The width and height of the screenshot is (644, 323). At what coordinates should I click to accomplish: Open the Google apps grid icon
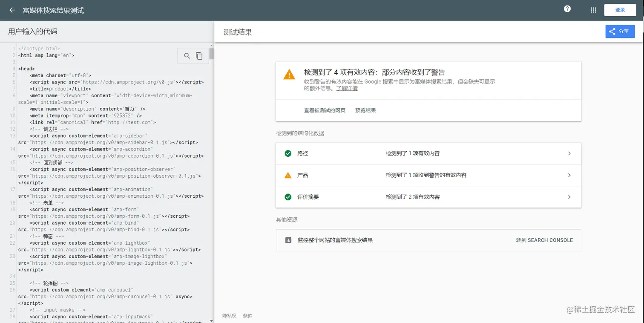point(593,10)
